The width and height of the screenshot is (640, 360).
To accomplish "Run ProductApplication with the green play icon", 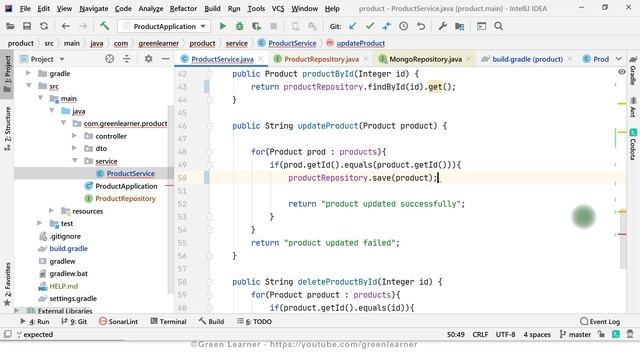I will pos(222,27).
